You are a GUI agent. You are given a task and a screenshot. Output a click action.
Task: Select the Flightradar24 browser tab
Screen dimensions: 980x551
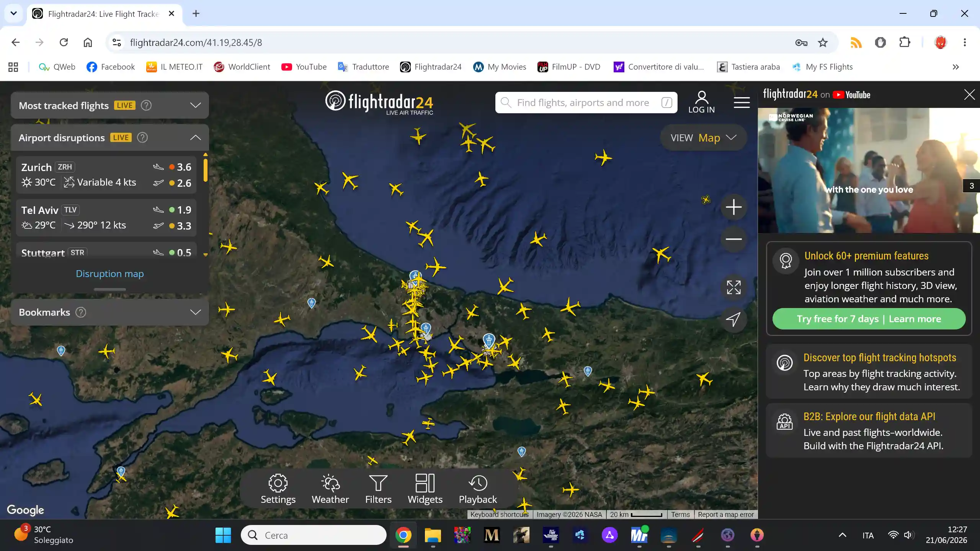tap(103, 14)
